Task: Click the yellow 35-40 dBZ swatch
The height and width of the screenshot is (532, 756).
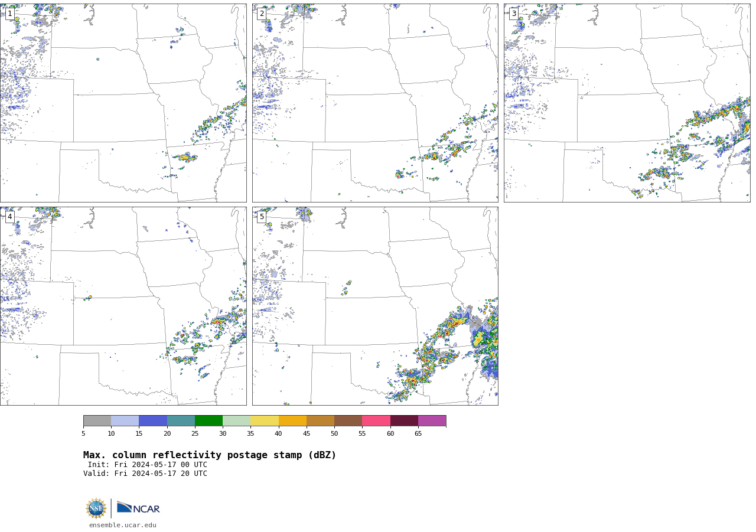Action: pyautogui.click(x=265, y=421)
